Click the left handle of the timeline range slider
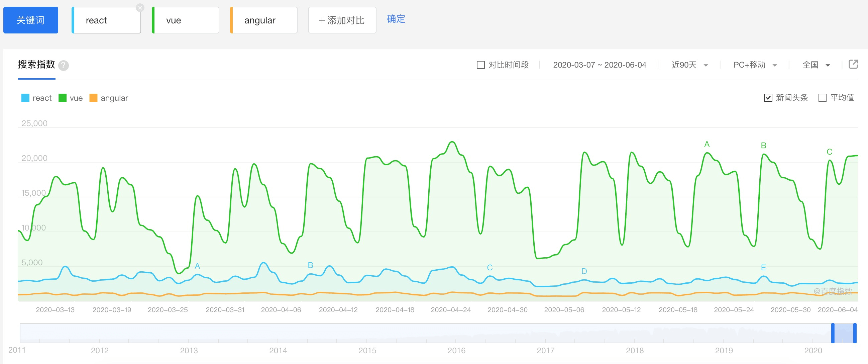The height and width of the screenshot is (364, 868). coord(833,333)
